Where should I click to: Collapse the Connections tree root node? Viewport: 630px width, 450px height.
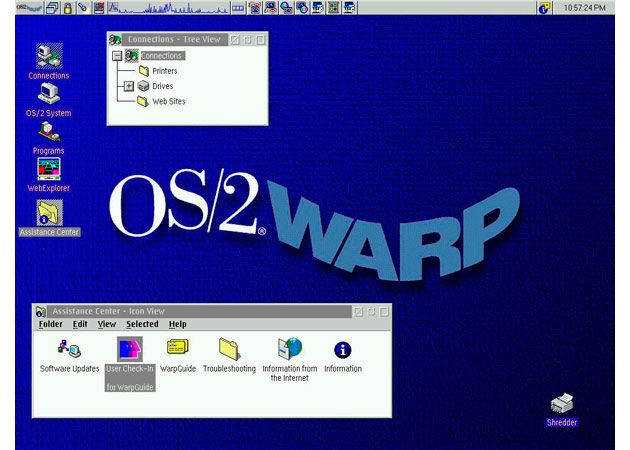(x=117, y=56)
